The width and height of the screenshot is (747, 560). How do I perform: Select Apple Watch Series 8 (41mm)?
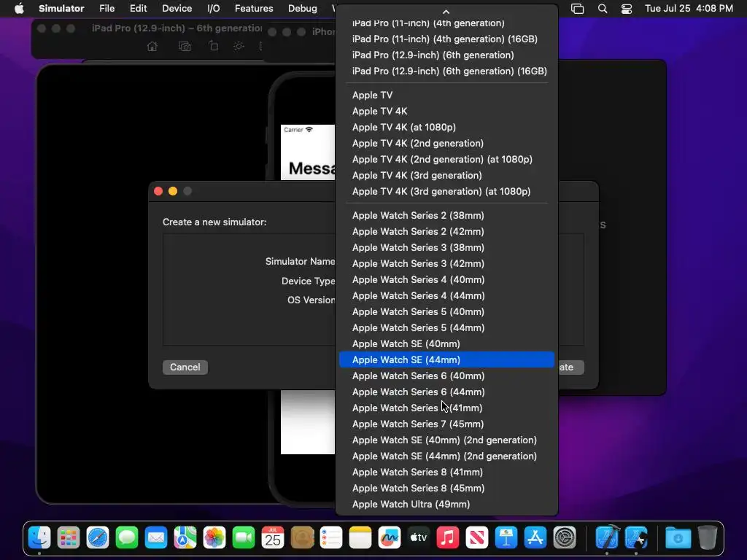pyautogui.click(x=447, y=472)
